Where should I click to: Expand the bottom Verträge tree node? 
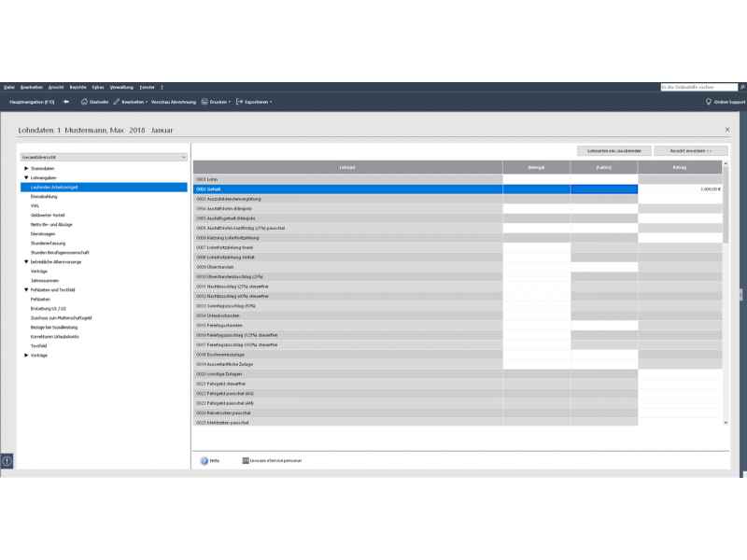26,355
